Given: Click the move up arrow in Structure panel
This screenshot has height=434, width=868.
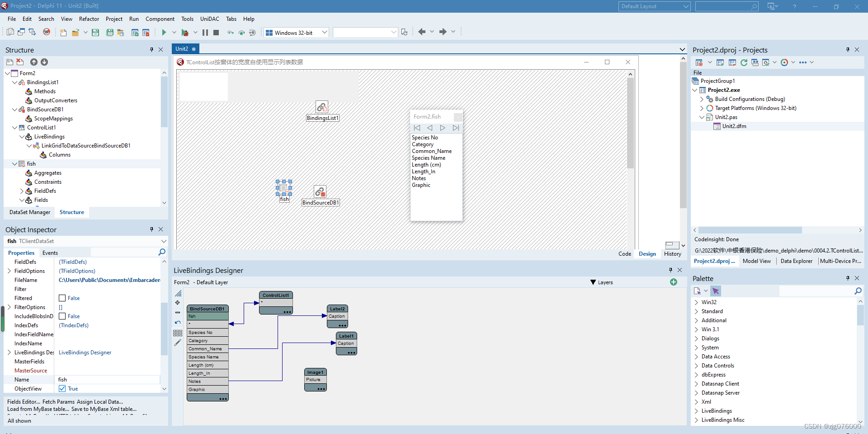Looking at the screenshot, I should click(34, 62).
